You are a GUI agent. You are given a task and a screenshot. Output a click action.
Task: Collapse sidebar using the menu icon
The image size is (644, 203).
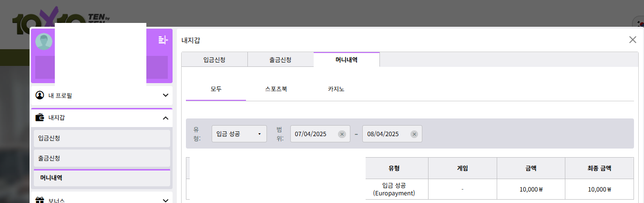tap(163, 40)
